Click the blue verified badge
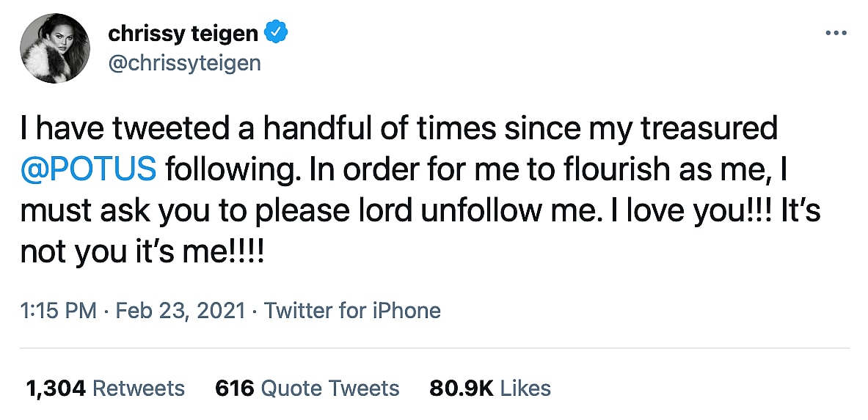 click(276, 33)
